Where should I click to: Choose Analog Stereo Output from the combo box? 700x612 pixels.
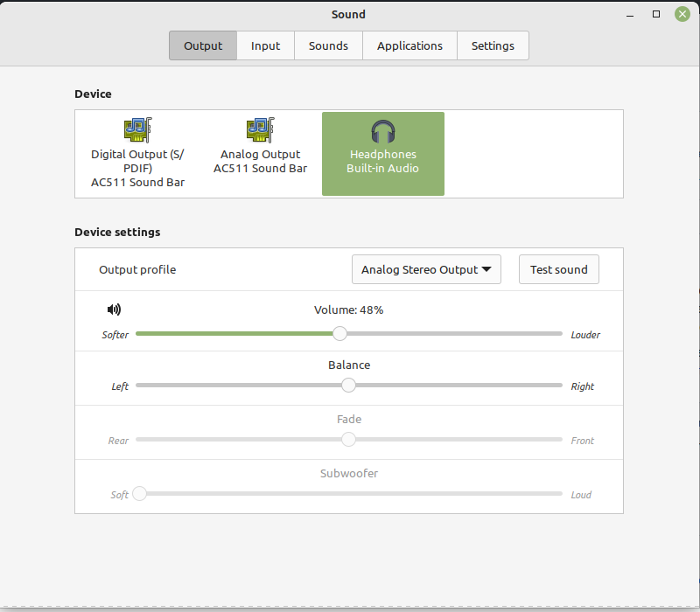[x=426, y=269]
